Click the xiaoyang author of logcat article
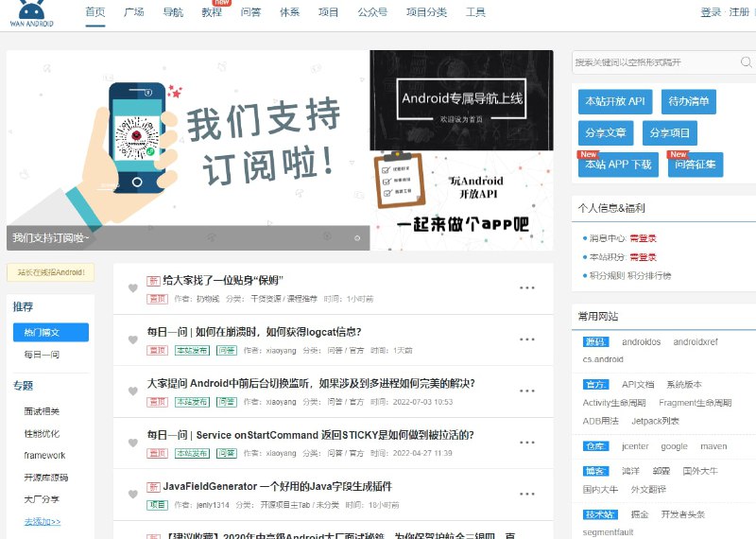The height and width of the screenshot is (539, 756). (281, 350)
